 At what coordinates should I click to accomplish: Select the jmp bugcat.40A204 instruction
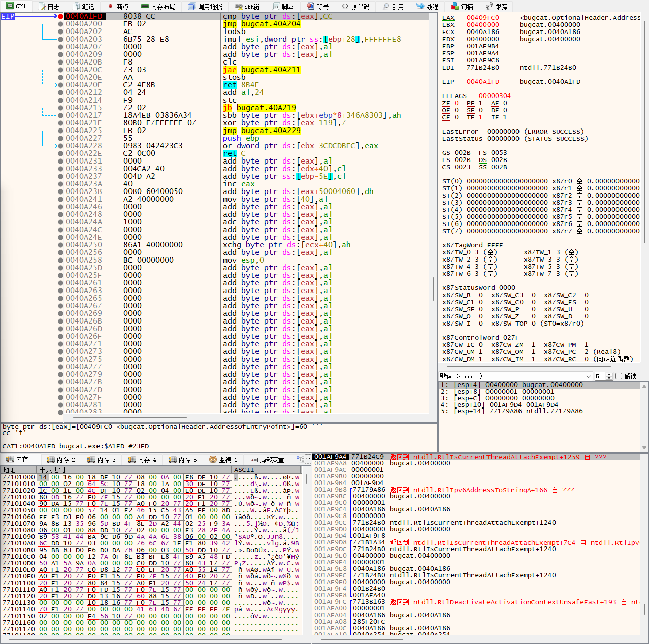(x=262, y=24)
